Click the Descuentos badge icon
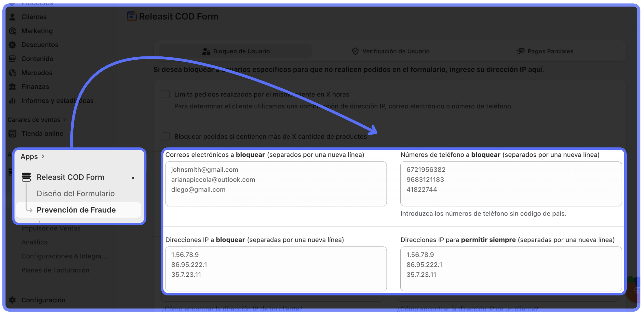 [x=12, y=45]
